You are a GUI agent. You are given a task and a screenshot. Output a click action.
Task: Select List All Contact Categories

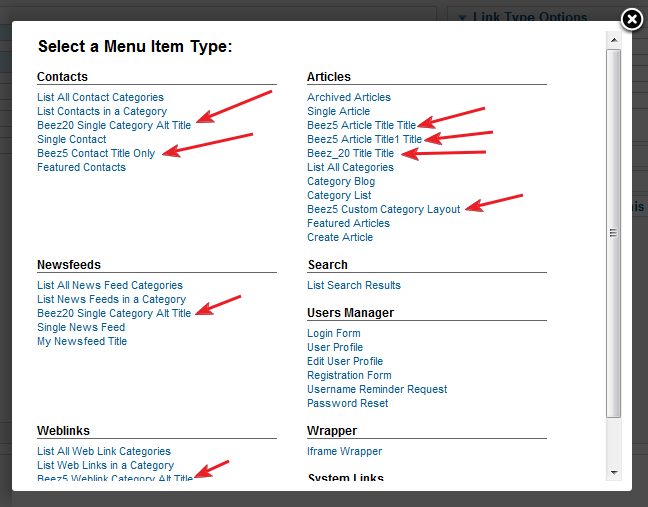(100, 97)
